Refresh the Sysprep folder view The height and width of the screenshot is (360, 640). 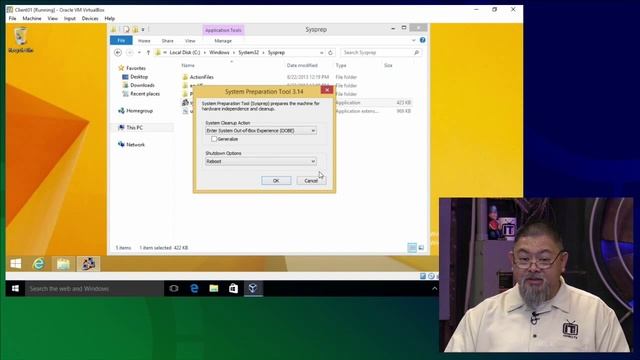click(x=331, y=53)
